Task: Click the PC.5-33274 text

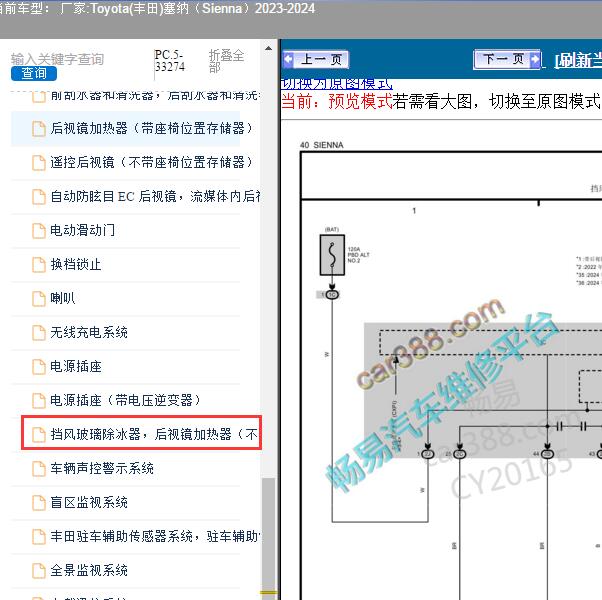Action: [170, 61]
